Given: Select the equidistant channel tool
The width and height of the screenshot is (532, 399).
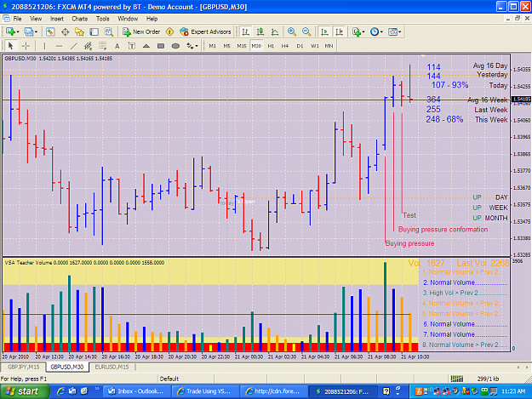Looking at the screenshot, I should [x=88, y=46].
